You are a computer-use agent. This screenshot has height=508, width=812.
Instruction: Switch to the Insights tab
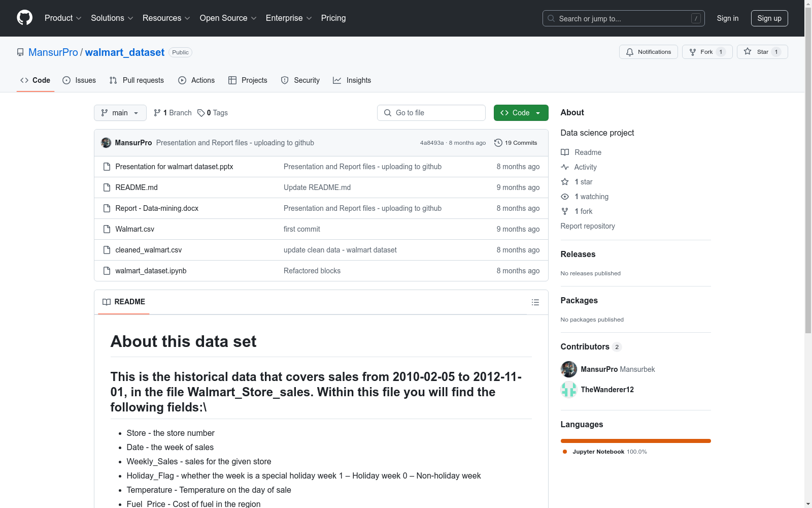352,80
